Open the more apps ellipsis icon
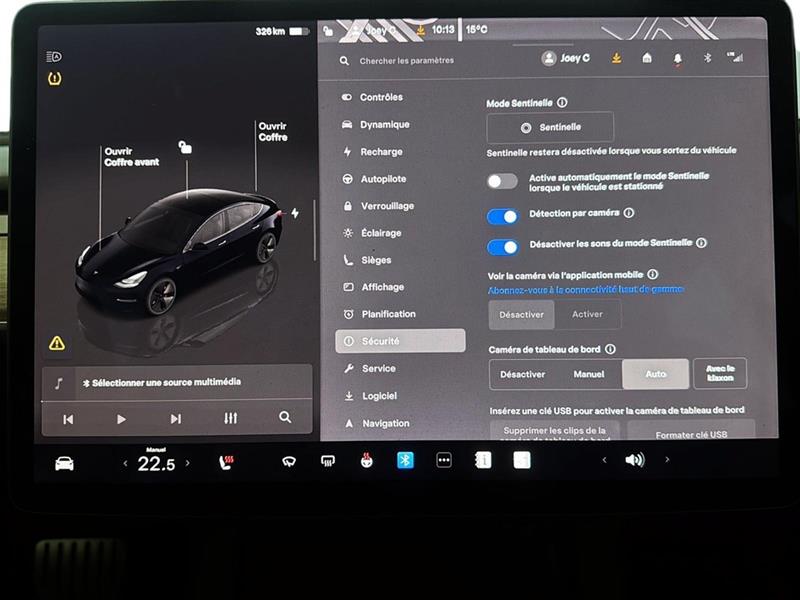Image resolution: width=800 pixels, height=600 pixels. click(x=444, y=460)
